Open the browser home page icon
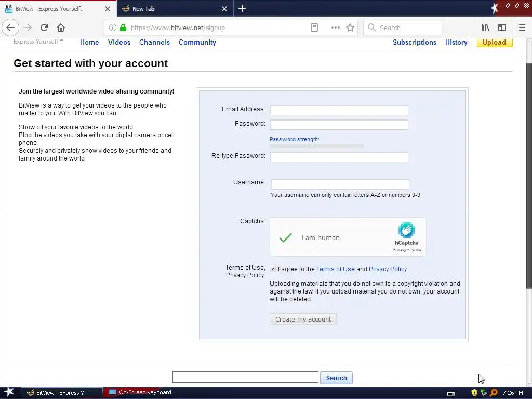 (61, 28)
